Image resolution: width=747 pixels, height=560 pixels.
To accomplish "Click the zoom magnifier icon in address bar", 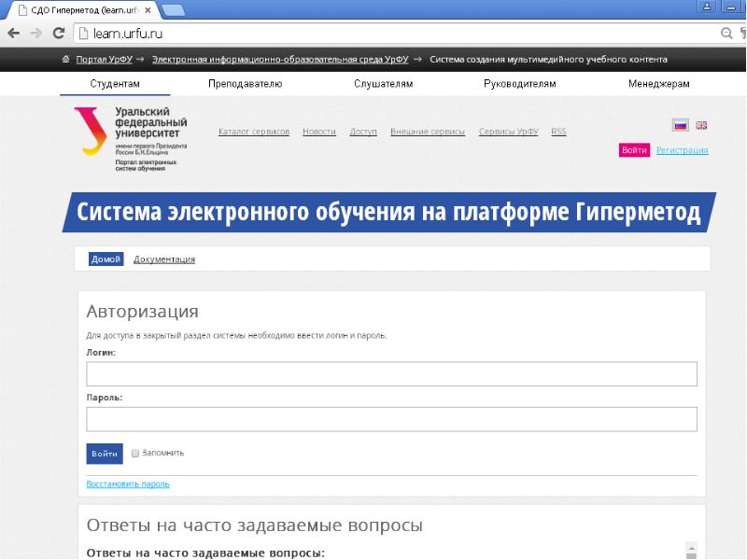I will pyautogui.click(x=726, y=34).
